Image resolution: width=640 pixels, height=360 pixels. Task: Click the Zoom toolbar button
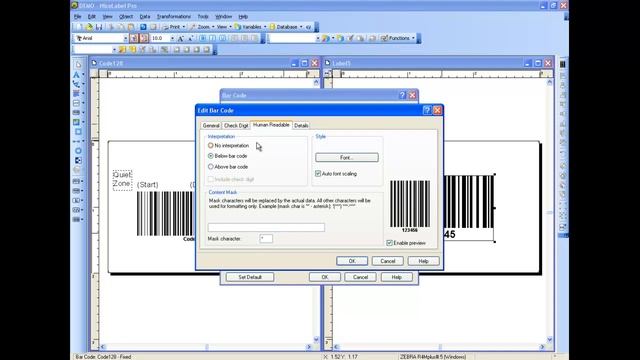point(200,27)
